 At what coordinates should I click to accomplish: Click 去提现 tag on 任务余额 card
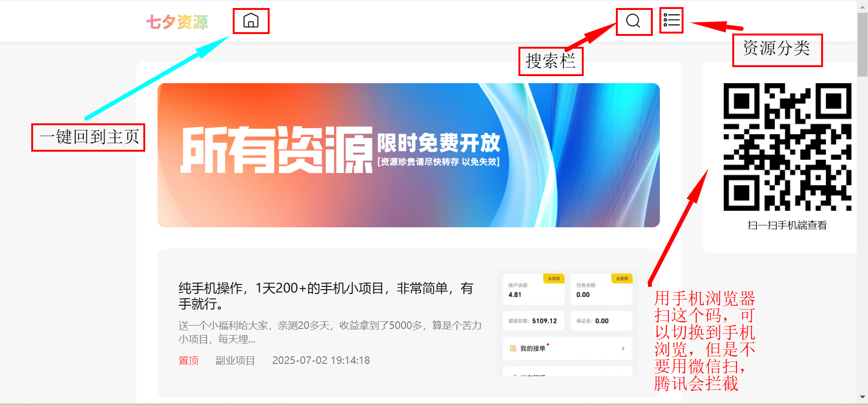pos(622,279)
